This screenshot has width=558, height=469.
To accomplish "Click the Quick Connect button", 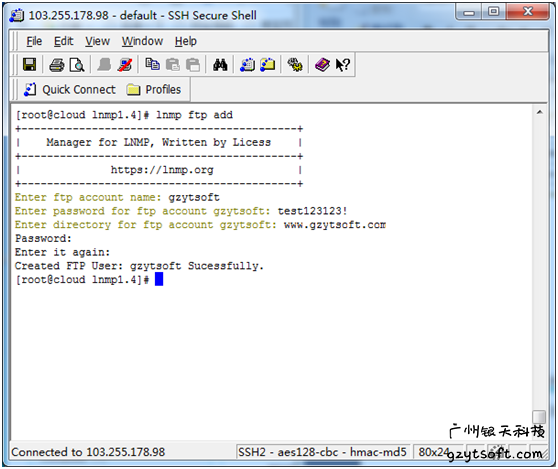I will [x=69, y=89].
